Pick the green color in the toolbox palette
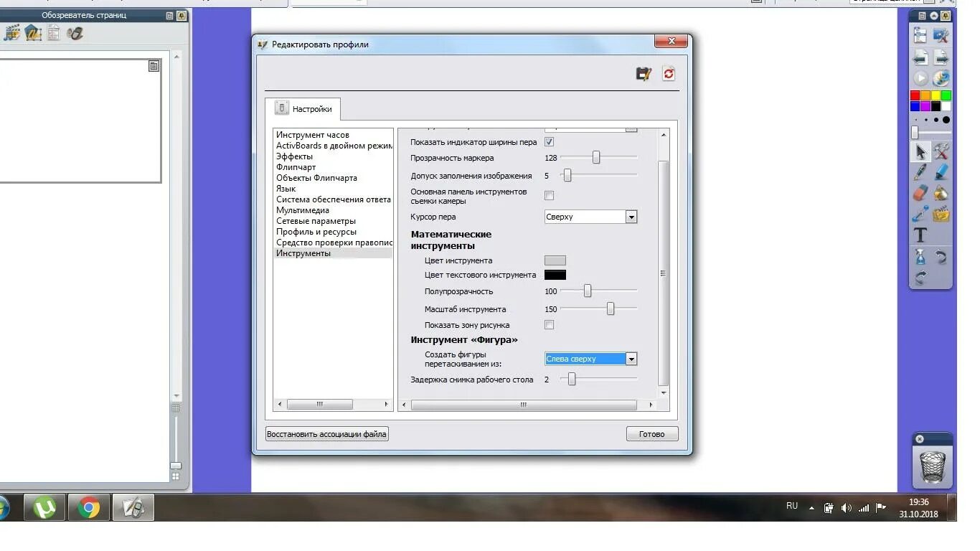 coord(946,95)
